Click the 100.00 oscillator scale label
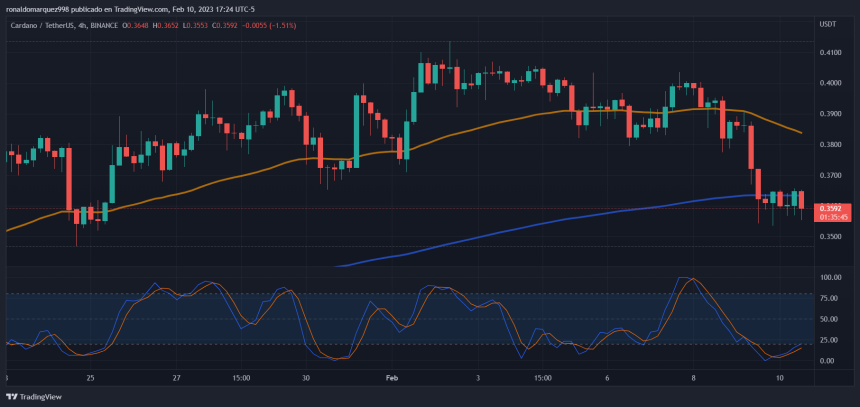The width and height of the screenshot is (860, 407). pos(830,278)
